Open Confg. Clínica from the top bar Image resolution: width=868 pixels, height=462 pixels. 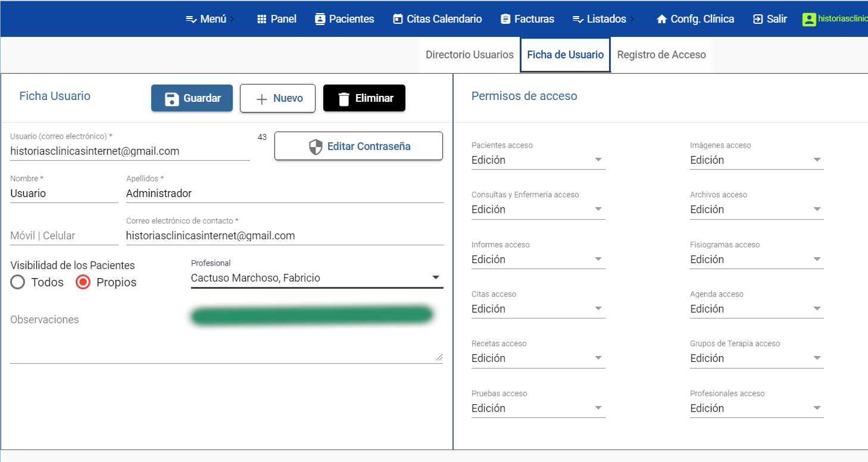tap(695, 19)
